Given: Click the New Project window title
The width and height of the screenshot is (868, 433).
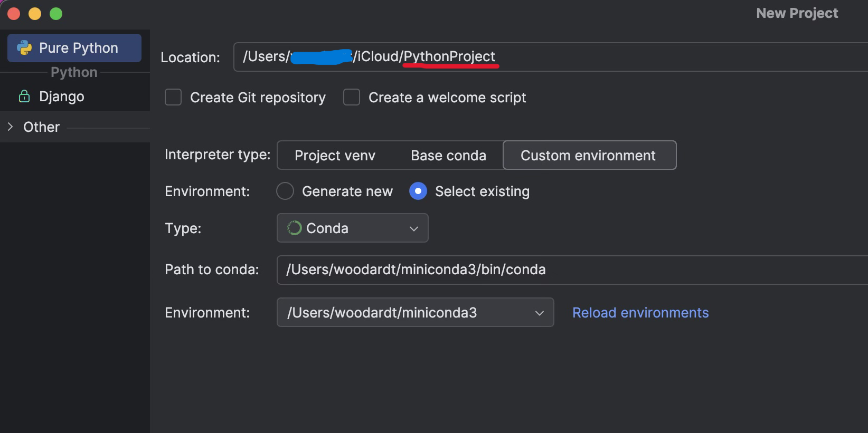Looking at the screenshot, I should 797,13.
